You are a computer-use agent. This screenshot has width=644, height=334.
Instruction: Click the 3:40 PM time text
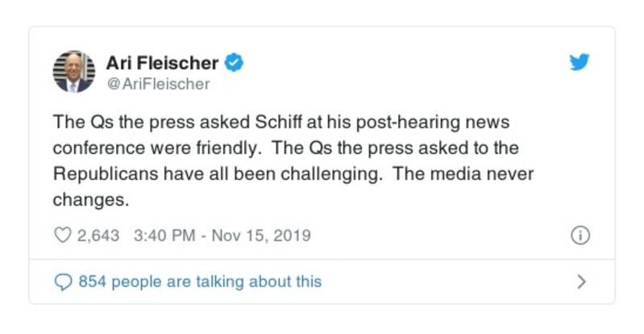point(165,236)
